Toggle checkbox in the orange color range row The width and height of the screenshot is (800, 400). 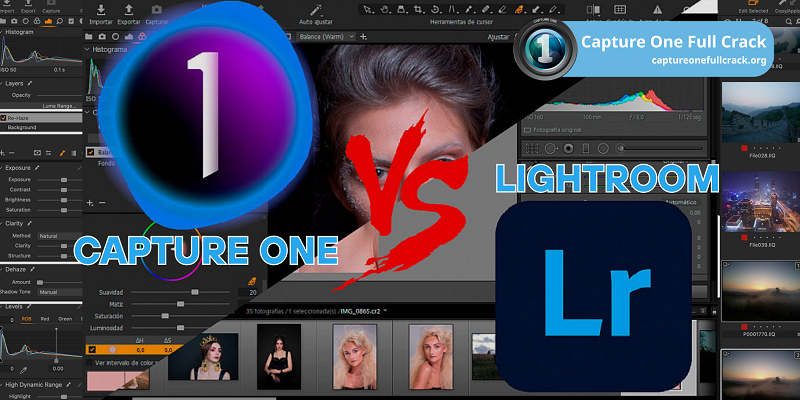[92, 349]
